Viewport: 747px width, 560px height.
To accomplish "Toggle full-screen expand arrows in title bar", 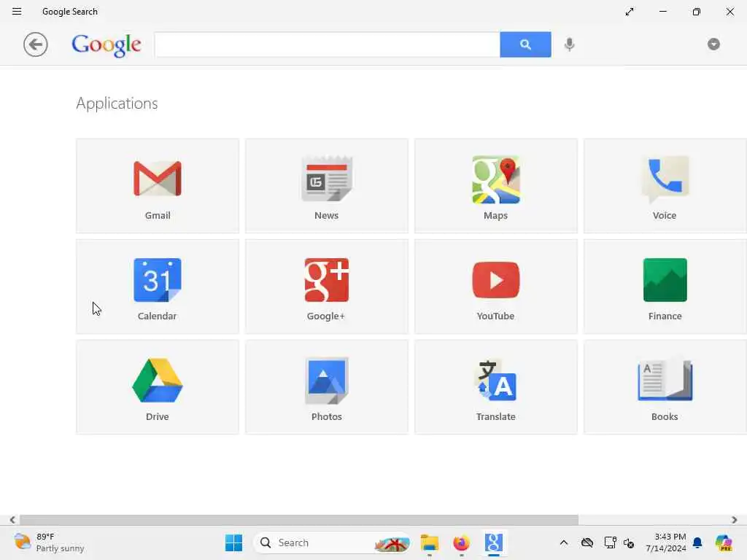I will pyautogui.click(x=630, y=12).
